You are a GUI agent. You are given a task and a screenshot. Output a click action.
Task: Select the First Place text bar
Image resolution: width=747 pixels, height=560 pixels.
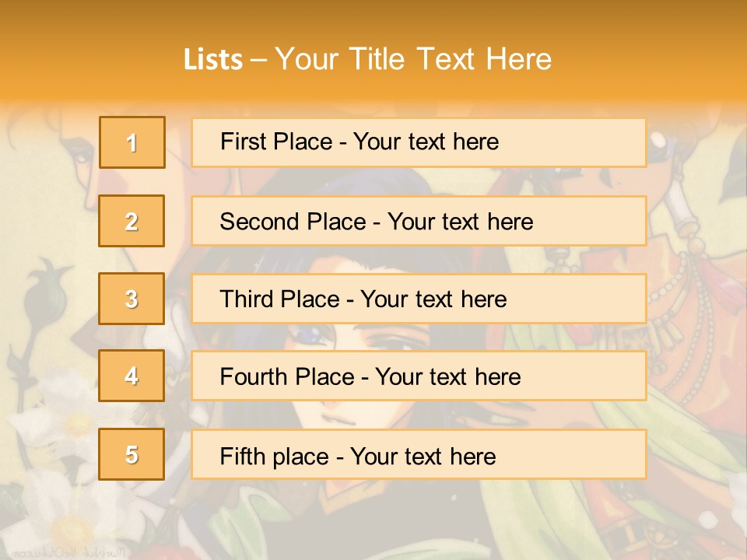click(419, 142)
